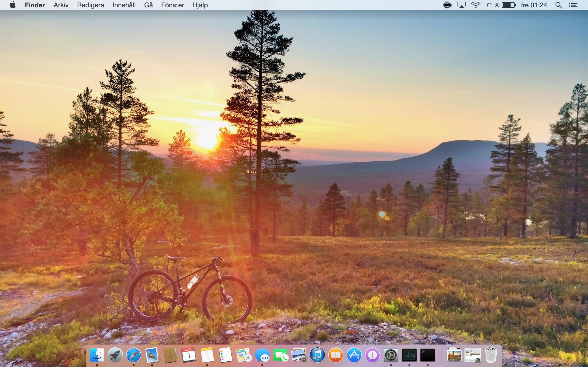Open Launchpad from the Dock
Viewport: 588px width, 367px height.
point(115,355)
